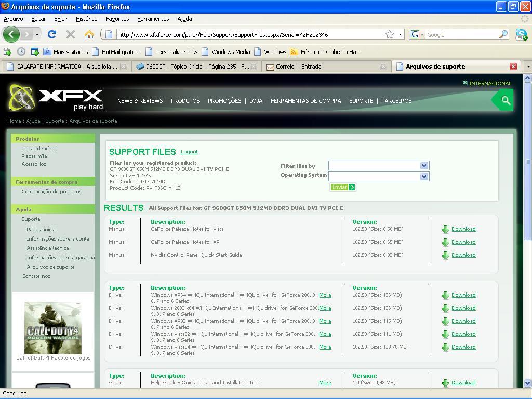This screenshot has height=399, width=532.
Task: Click download arrow icon for Windows Vista64 driver
Action: 445,347
